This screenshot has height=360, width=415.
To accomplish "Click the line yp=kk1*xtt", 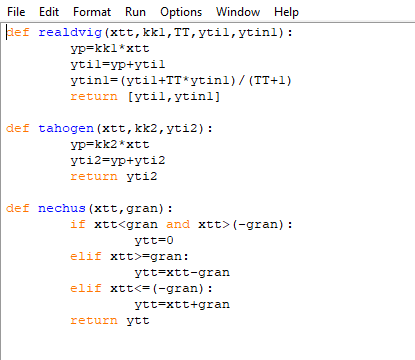I will coord(110,49).
